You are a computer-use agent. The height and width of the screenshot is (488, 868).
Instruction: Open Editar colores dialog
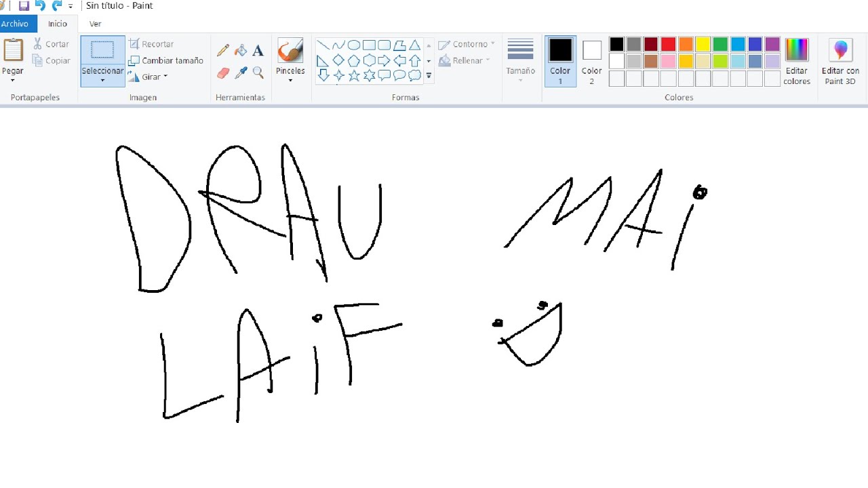(x=797, y=62)
